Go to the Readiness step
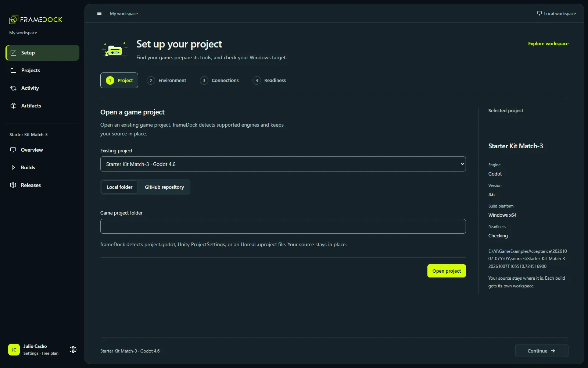 pyautogui.click(x=269, y=80)
